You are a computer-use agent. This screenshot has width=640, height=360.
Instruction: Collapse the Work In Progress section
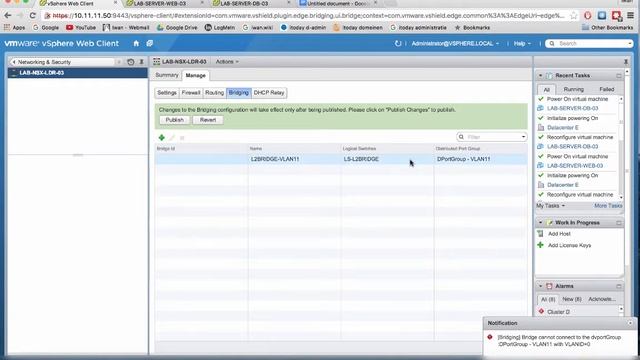point(540,223)
